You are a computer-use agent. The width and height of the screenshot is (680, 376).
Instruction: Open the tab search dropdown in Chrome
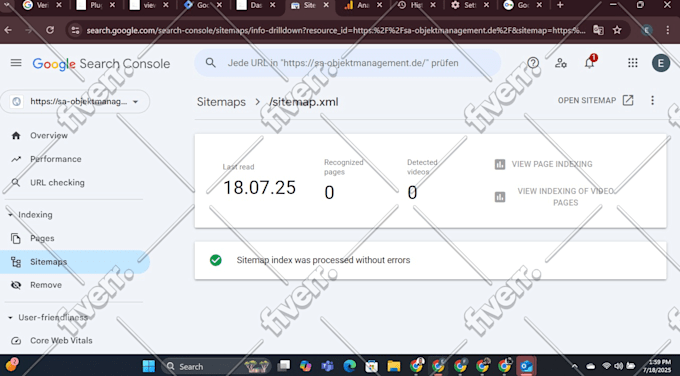click(x=7, y=5)
